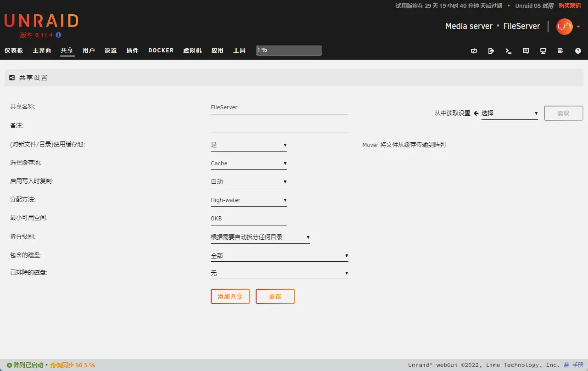Expand the 选择缓存池 Cache dropdown
The image size is (588, 371).
click(x=248, y=163)
